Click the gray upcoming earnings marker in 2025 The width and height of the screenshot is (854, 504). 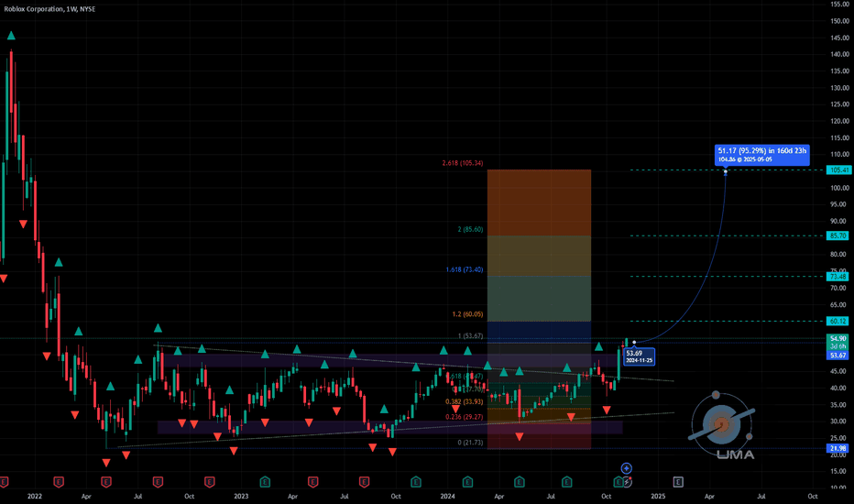tap(678, 482)
